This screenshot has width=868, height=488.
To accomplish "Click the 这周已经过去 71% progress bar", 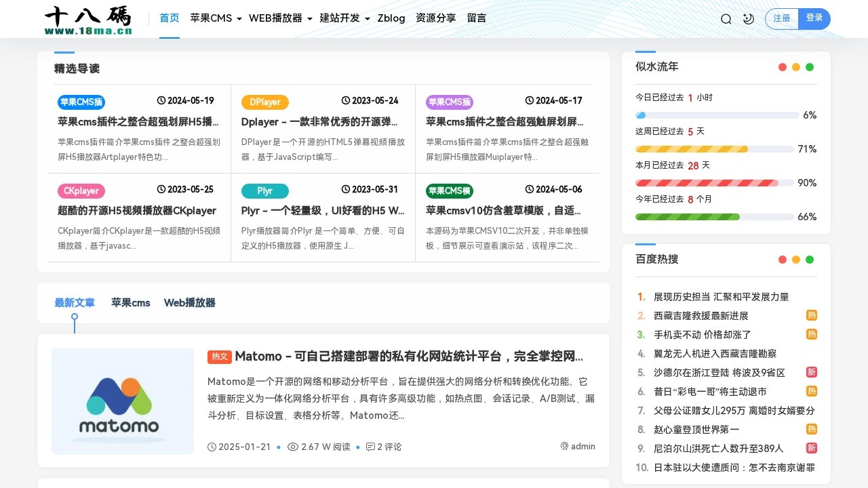I will [x=715, y=149].
